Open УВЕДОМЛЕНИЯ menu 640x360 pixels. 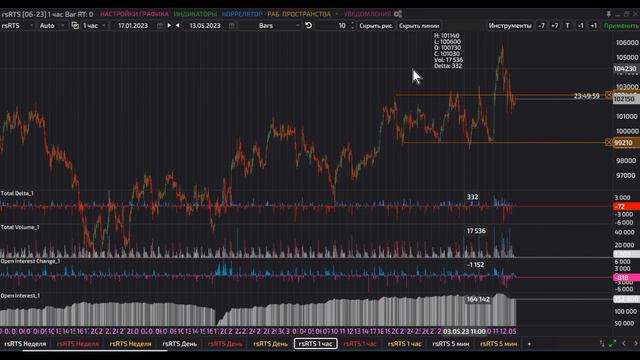click(x=367, y=14)
